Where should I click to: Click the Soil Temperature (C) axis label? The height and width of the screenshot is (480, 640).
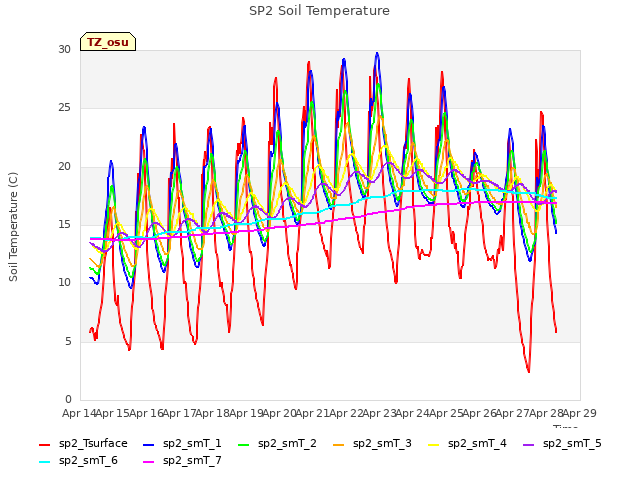tap(13, 227)
